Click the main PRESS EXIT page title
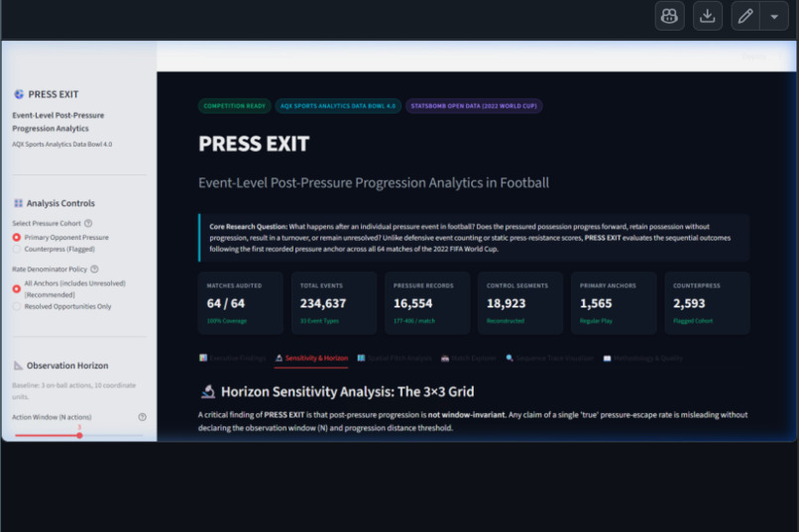Image resolution: width=799 pixels, height=532 pixels. (x=254, y=144)
